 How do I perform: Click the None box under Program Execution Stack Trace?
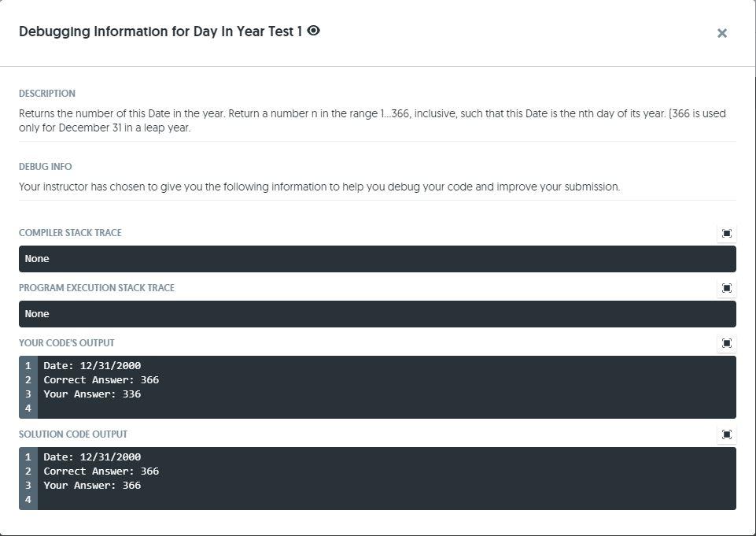click(x=378, y=313)
